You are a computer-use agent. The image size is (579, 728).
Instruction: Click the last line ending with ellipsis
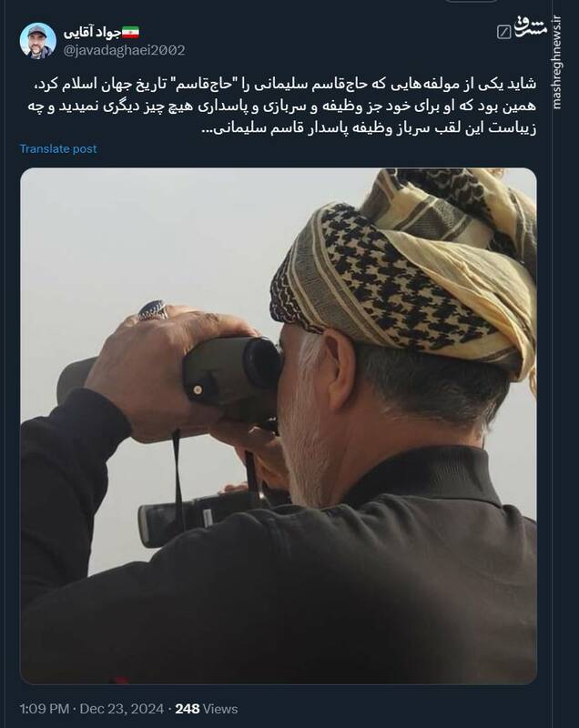(369, 128)
